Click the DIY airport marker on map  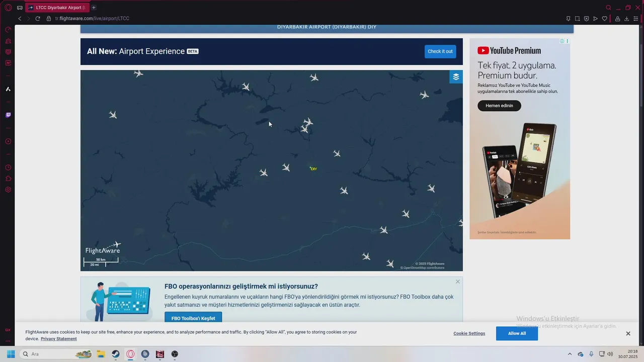(313, 169)
